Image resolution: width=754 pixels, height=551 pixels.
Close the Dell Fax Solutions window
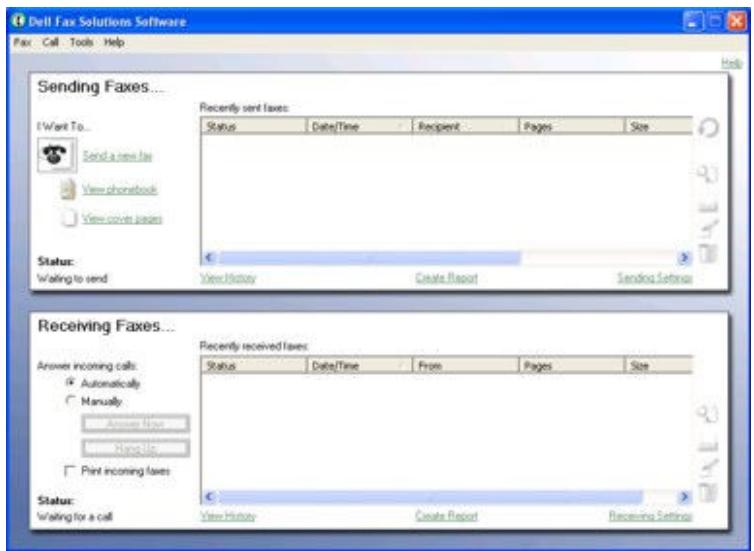click(x=736, y=21)
